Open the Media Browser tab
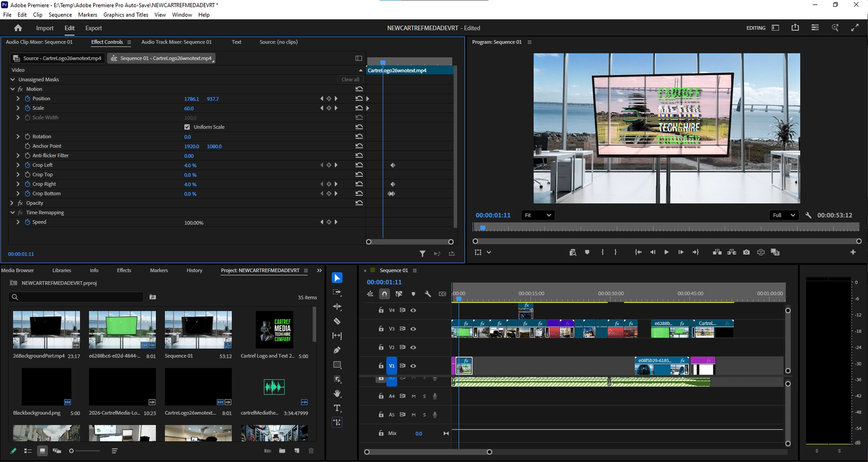 pos(18,271)
